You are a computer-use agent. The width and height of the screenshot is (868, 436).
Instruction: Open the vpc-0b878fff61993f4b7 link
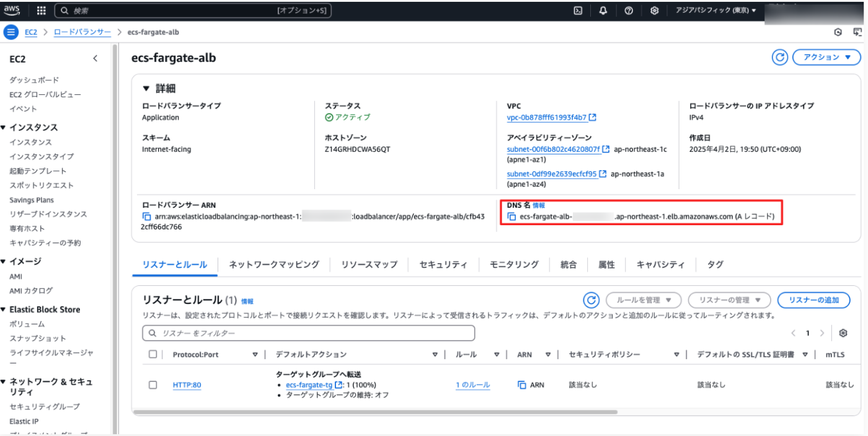pyautogui.click(x=546, y=118)
